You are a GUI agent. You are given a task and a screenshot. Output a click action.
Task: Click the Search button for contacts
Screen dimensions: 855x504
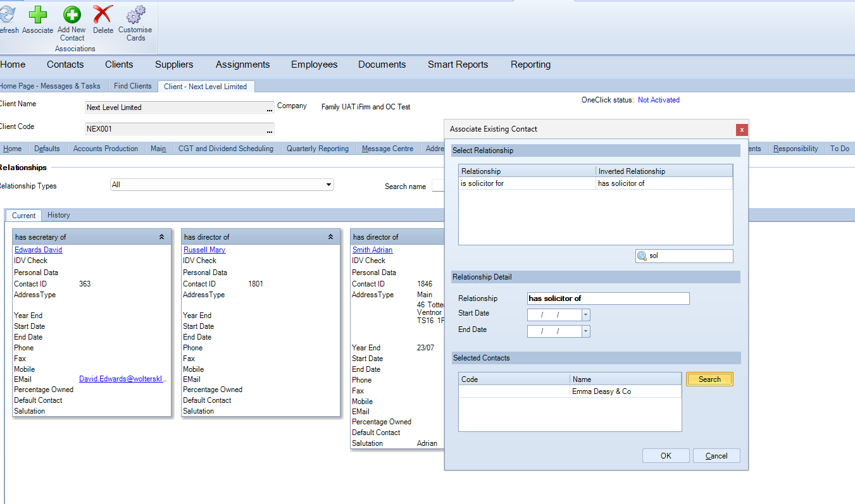click(709, 379)
